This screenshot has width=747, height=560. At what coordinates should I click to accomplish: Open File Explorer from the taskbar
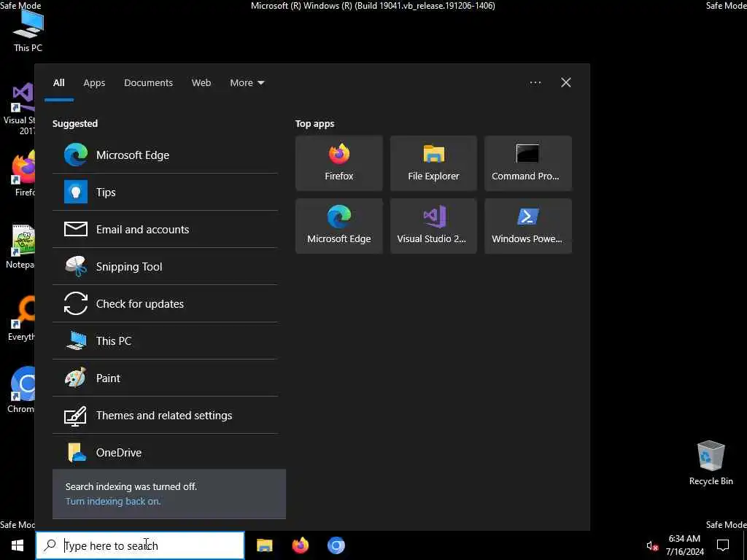(x=264, y=545)
